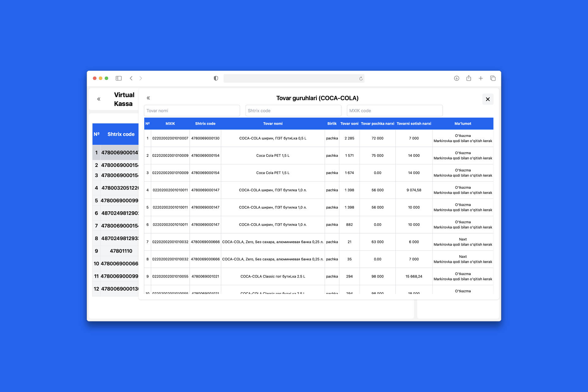Click the Tovar nomi column header
The width and height of the screenshot is (588, 392).
273,124
